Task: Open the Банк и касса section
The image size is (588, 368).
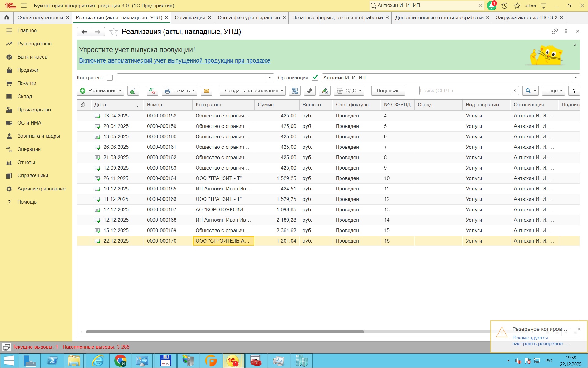Action: pos(32,57)
